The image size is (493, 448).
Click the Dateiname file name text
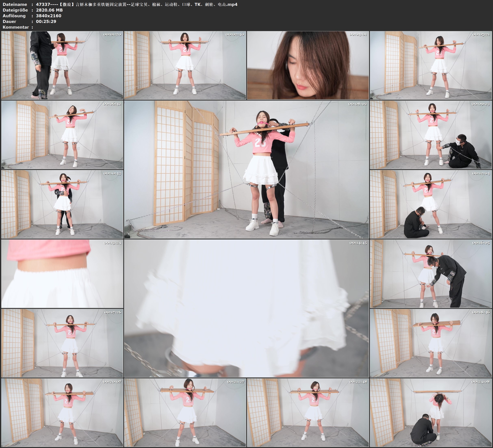click(x=137, y=4)
